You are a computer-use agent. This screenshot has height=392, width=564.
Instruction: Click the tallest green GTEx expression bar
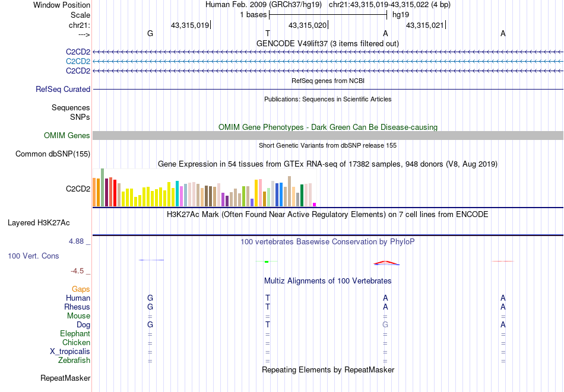103,187
